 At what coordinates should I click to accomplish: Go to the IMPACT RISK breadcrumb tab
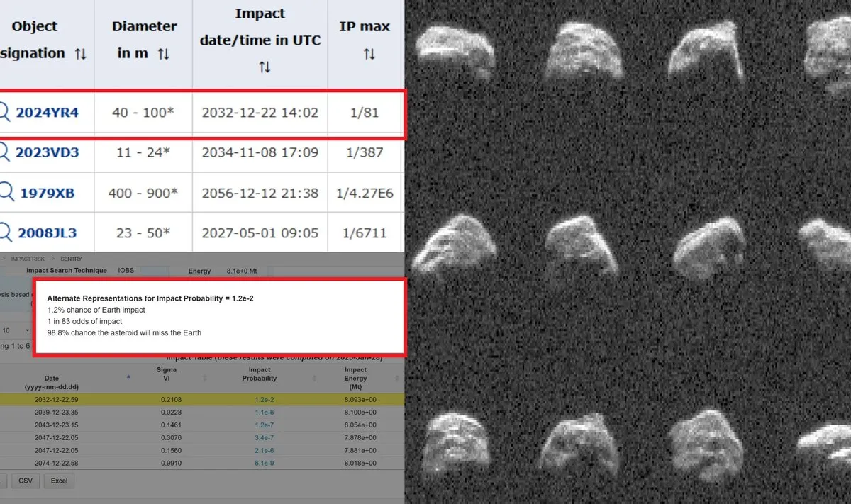pyautogui.click(x=28, y=259)
